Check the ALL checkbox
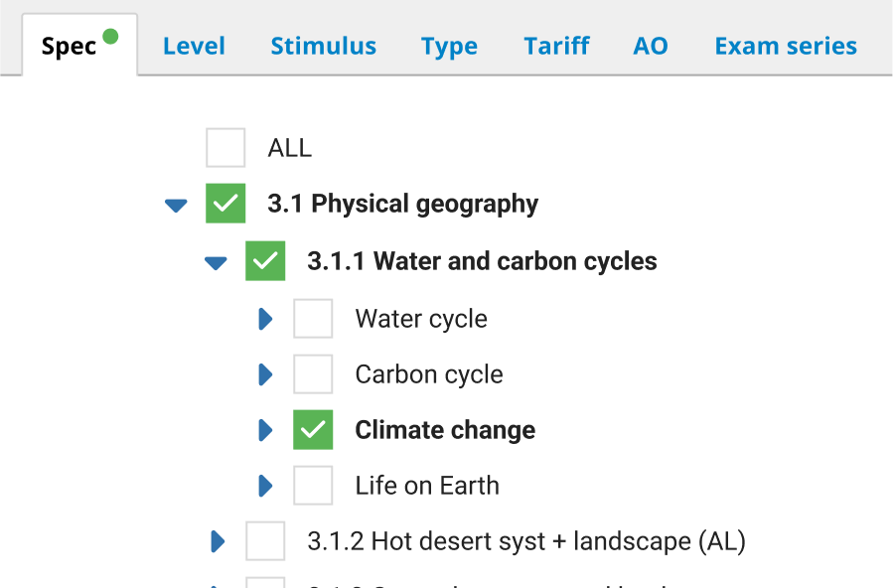This screenshot has width=893, height=588. pos(225,148)
